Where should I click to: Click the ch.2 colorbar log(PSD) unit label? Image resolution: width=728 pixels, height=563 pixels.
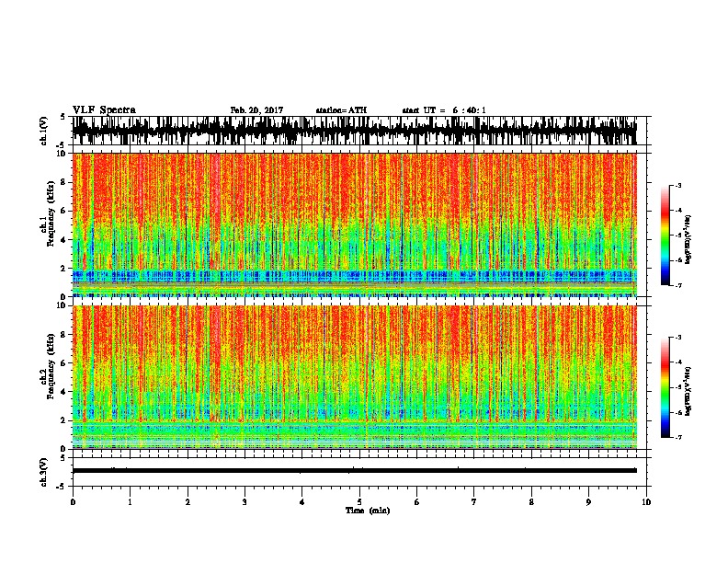688,391
